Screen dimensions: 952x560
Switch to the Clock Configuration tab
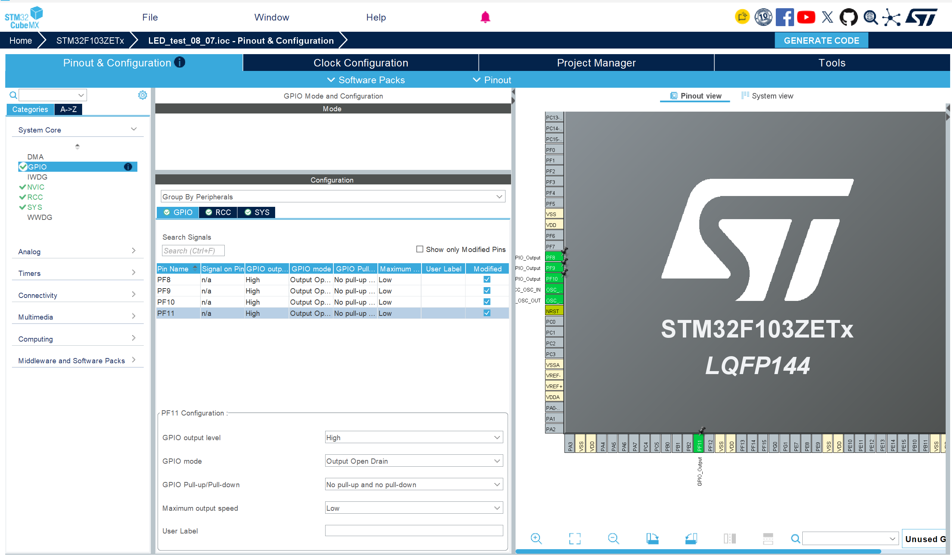pos(361,63)
